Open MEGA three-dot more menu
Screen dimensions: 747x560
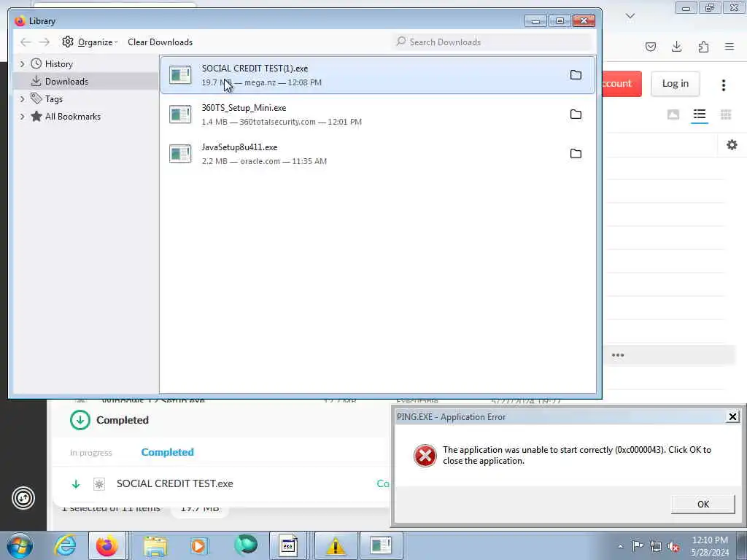point(724,85)
